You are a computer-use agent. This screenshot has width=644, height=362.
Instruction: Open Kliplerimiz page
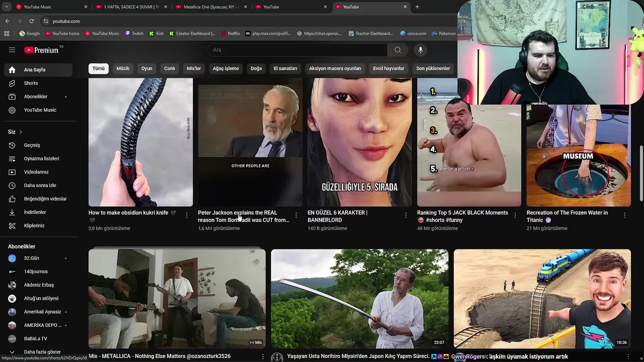38,226
